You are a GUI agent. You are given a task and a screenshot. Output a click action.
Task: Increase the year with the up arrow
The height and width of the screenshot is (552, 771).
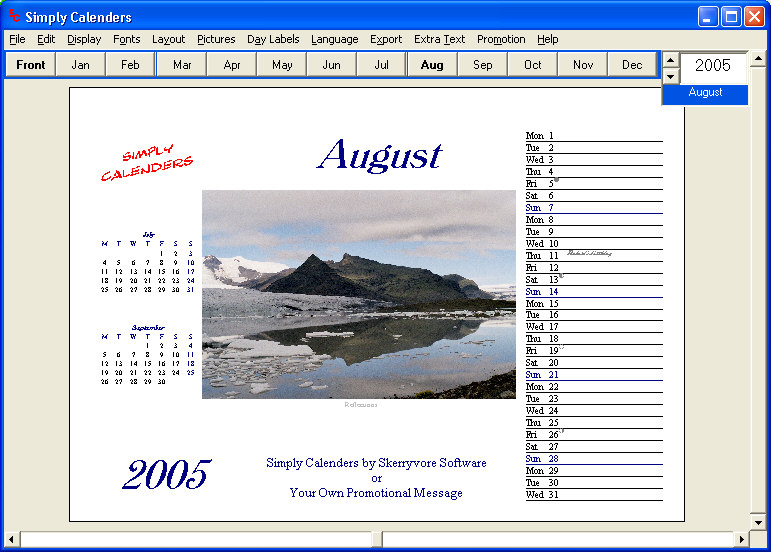tap(671, 60)
